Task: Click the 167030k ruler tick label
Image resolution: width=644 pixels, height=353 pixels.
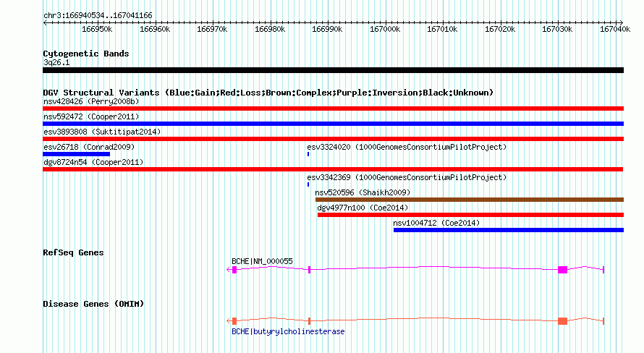Action: pos(557,29)
